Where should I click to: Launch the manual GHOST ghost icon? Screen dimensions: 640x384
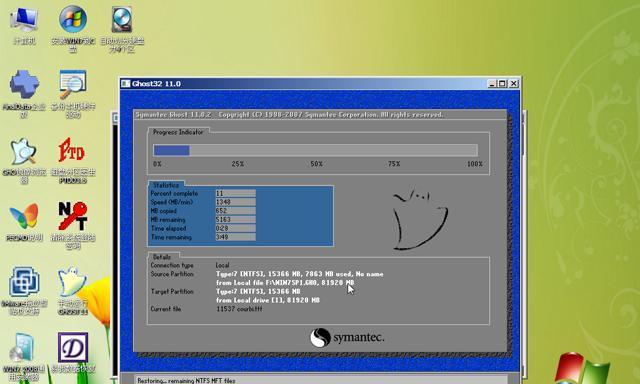click(73, 290)
